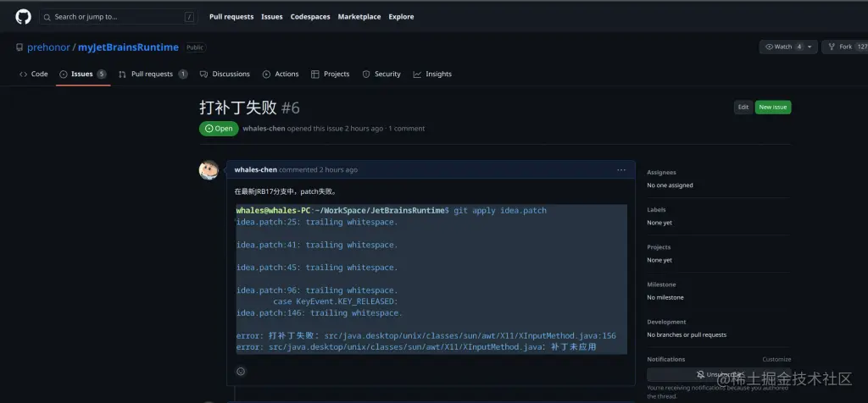Image resolution: width=868 pixels, height=403 pixels.
Task: Open the Insights tab
Action: pos(432,74)
